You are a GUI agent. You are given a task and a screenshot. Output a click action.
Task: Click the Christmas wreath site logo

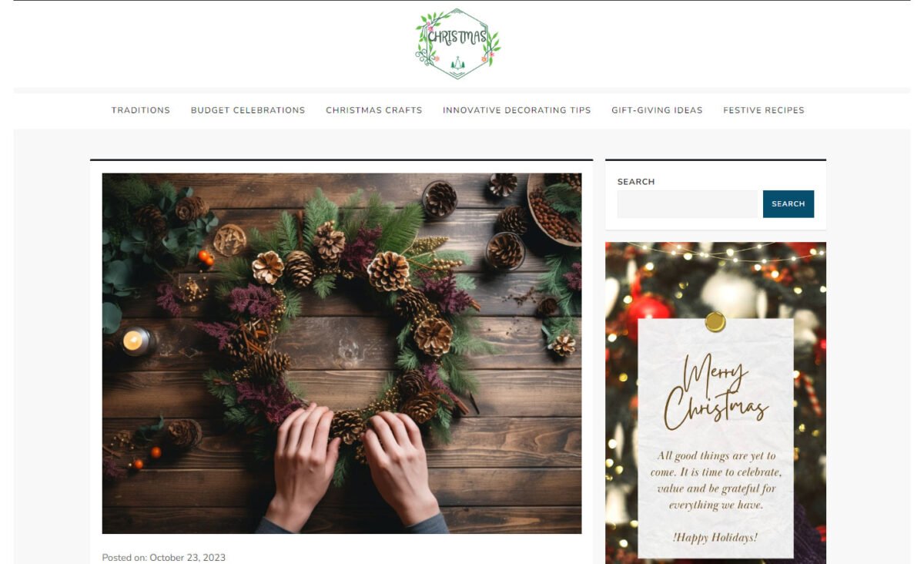click(459, 44)
